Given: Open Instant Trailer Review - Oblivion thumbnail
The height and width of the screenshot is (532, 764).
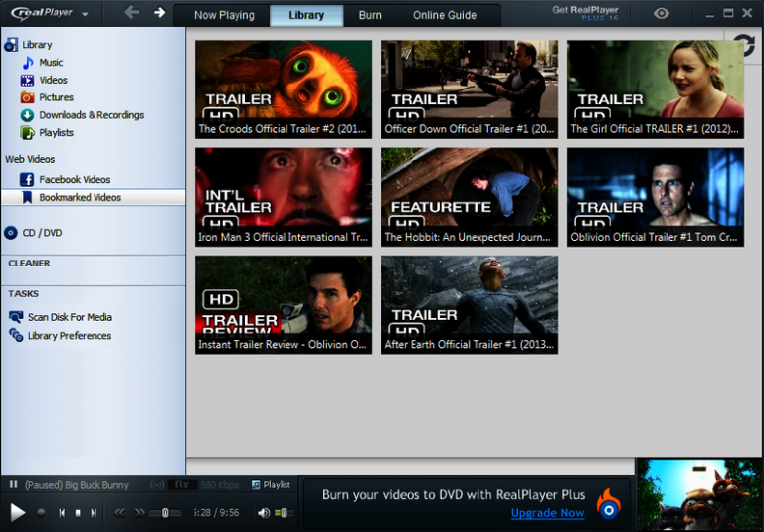Looking at the screenshot, I should (284, 305).
